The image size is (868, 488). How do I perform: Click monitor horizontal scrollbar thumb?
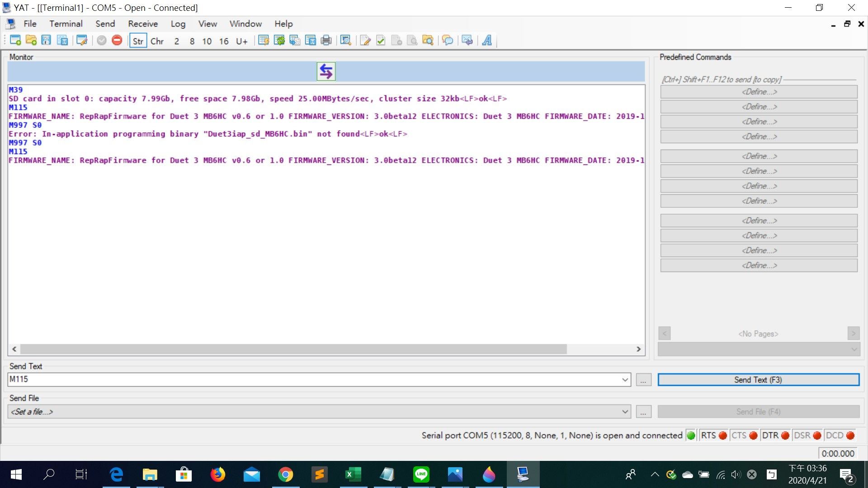point(293,349)
